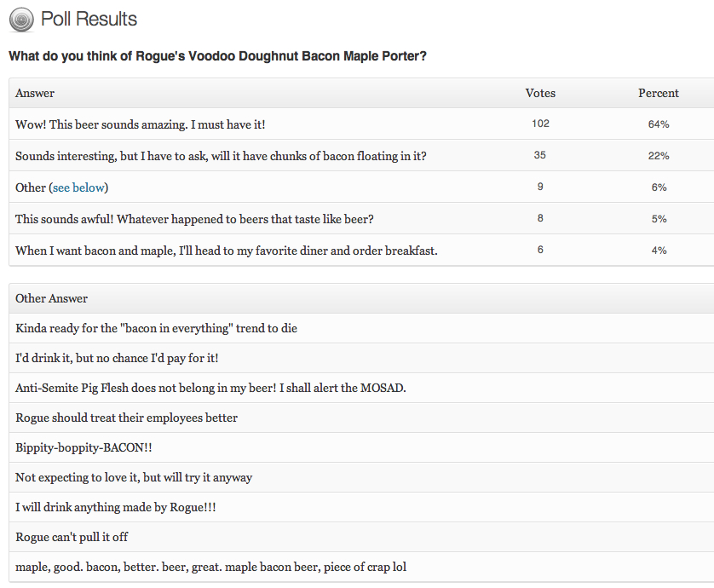Click the Poll Results header icon

coord(21,20)
